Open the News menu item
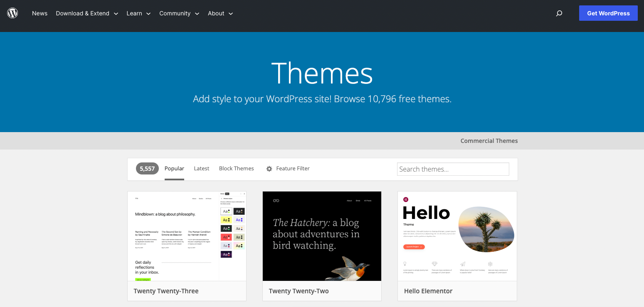Screen dimensions: 644x307 tap(40, 13)
